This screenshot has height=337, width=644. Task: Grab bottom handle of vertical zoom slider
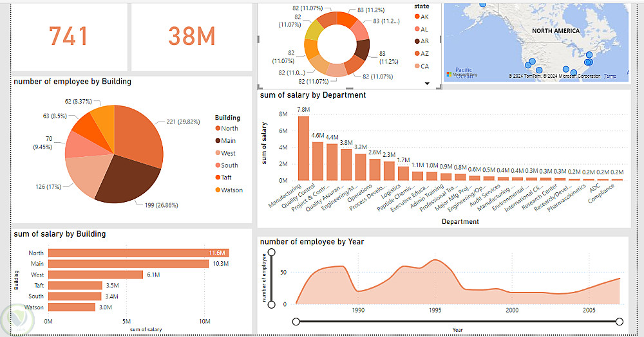pos(272,305)
